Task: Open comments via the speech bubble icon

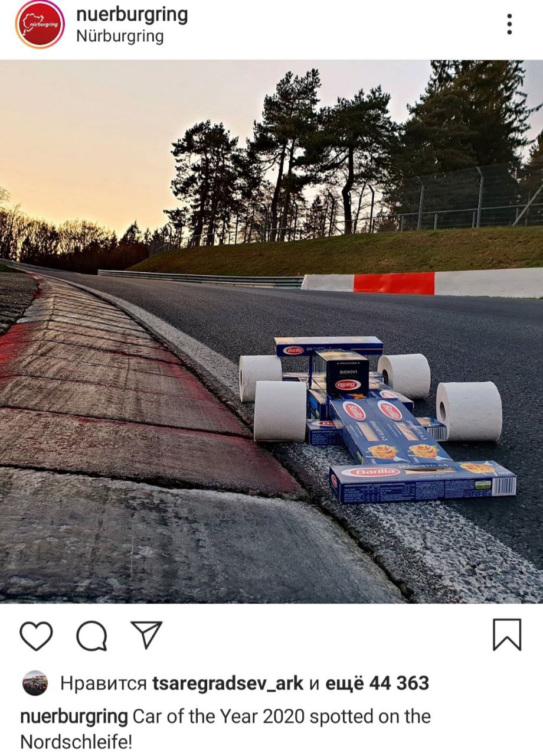Action: pos(91,636)
